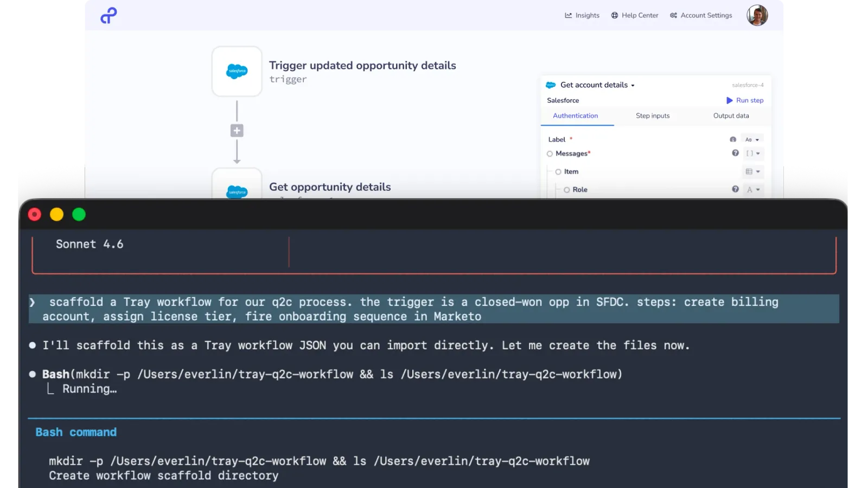
Task: Click the 'trigger' subtitle under first step
Action: 288,79
